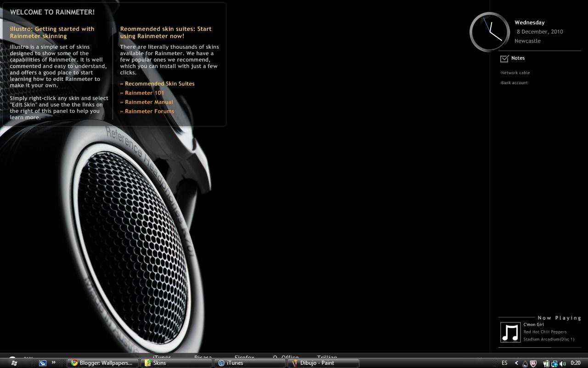The width and height of the screenshot is (588, 368).
Task: Click the Notes envelope icon
Action: point(504,58)
